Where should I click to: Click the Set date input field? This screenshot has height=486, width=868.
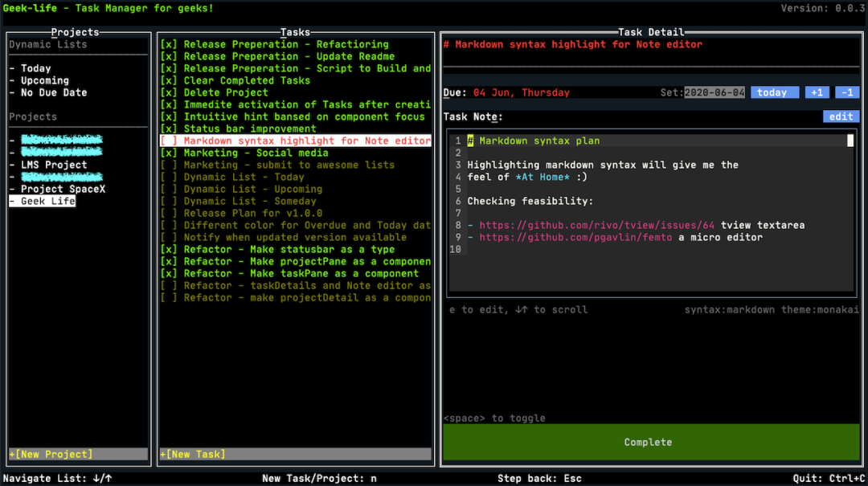pos(714,92)
